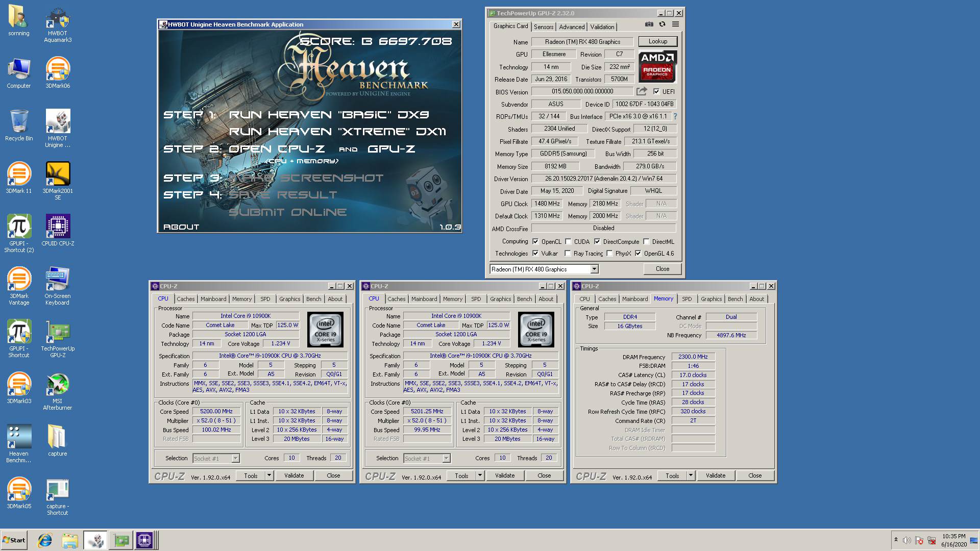Open Internet Explorer from taskbar
The width and height of the screenshot is (980, 551).
point(45,540)
